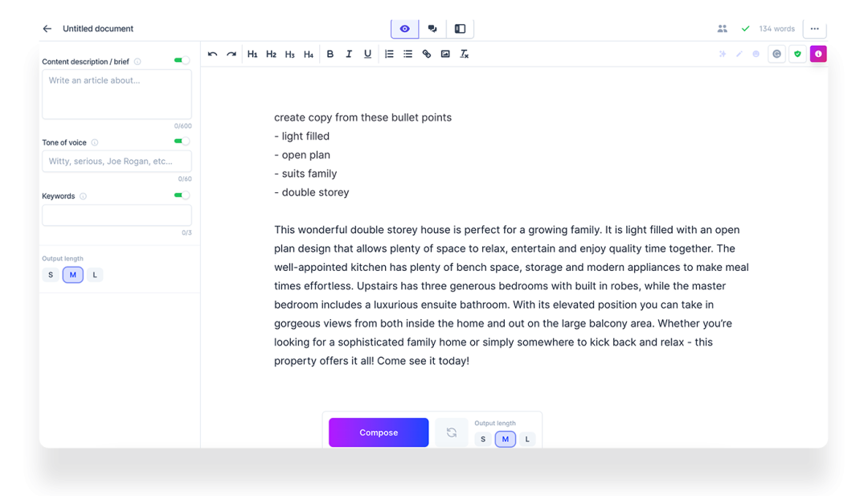Screen dimensions: 868x496
Task: Click the words 'Come see it today!'
Action: pos(424,361)
